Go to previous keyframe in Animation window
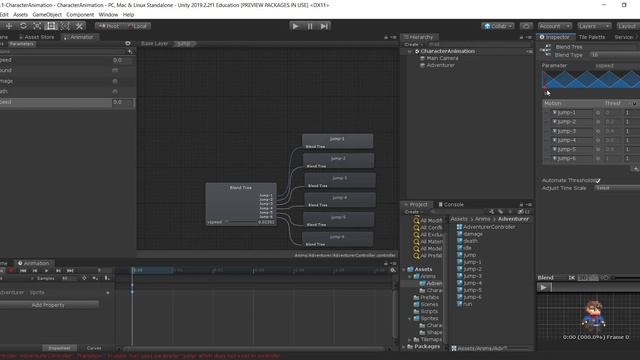 point(35,271)
